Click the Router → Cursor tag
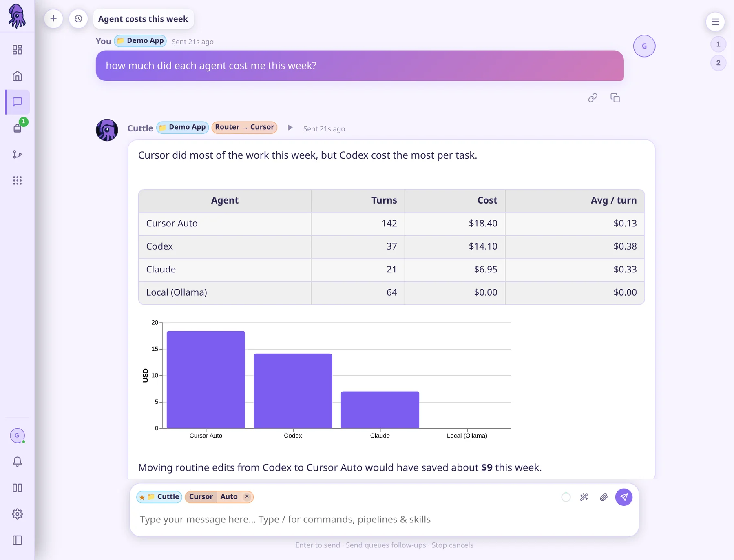734x560 pixels. [244, 127]
